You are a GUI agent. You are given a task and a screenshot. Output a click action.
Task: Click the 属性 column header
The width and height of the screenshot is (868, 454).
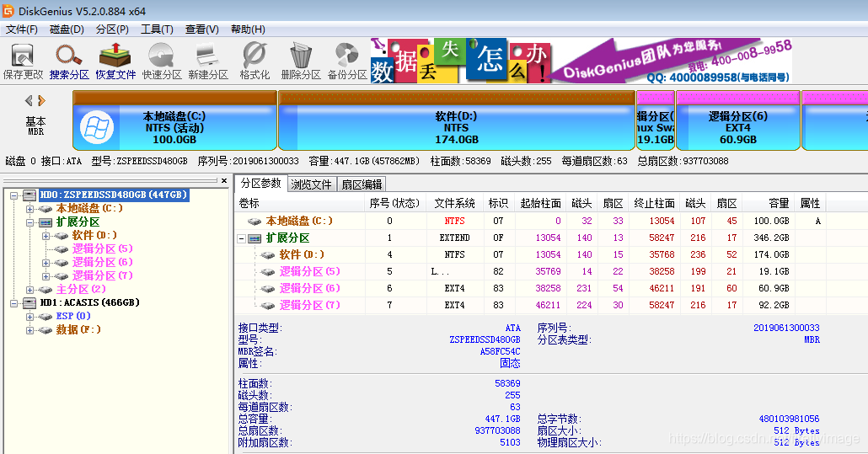(810, 204)
